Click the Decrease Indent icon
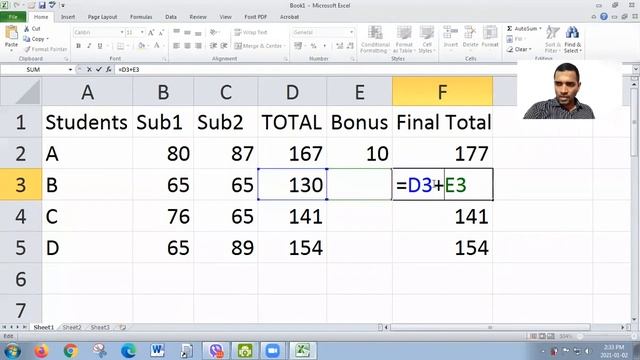640x360 pixels. [x=213, y=46]
